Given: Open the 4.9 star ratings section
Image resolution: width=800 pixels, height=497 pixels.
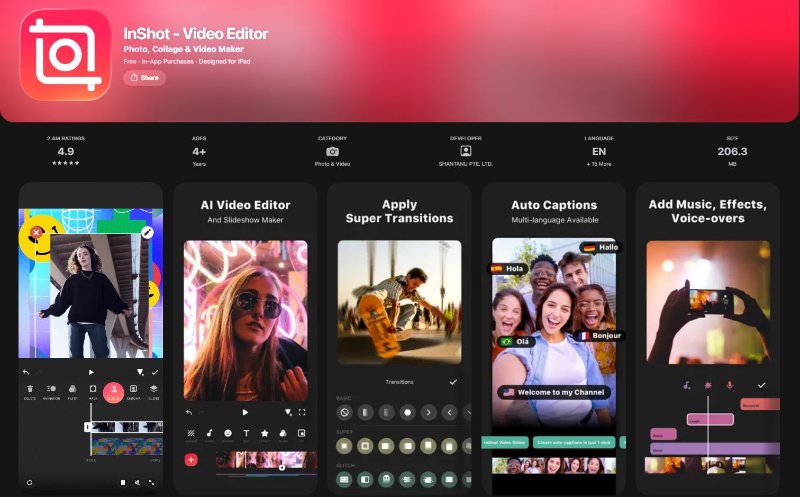Looking at the screenshot, I should click(66, 152).
